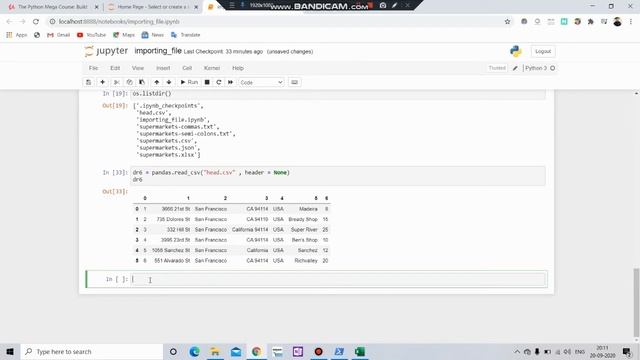Open the Translate bookmark
This screenshot has height=360, width=640.
tap(186, 35)
